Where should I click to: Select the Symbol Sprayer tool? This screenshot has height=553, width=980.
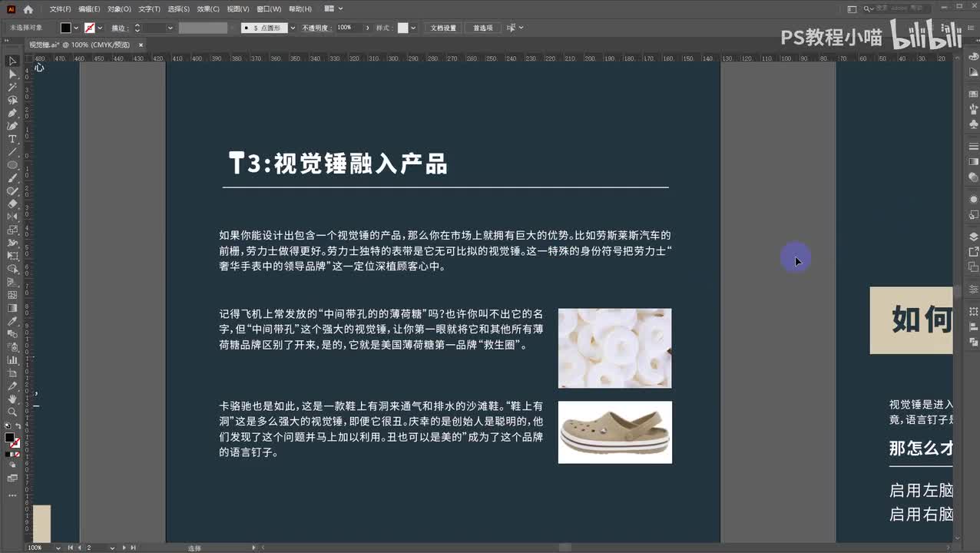12,347
